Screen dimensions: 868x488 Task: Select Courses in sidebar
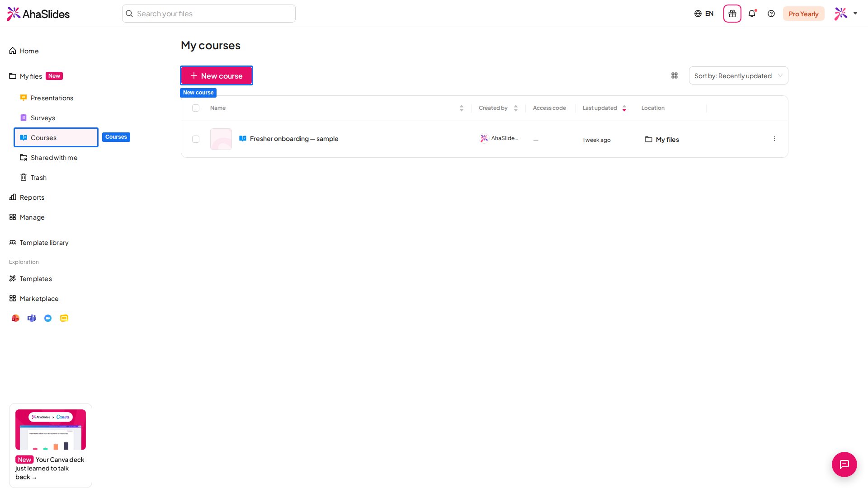pyautogui.click(x=56, y=137)
